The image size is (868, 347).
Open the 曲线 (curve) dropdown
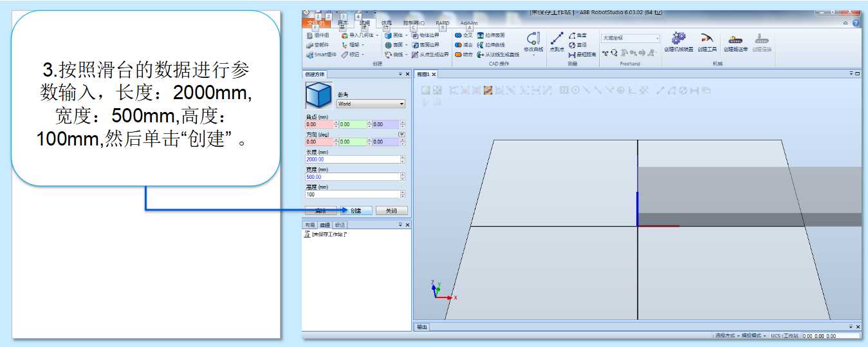coord(396,55)
